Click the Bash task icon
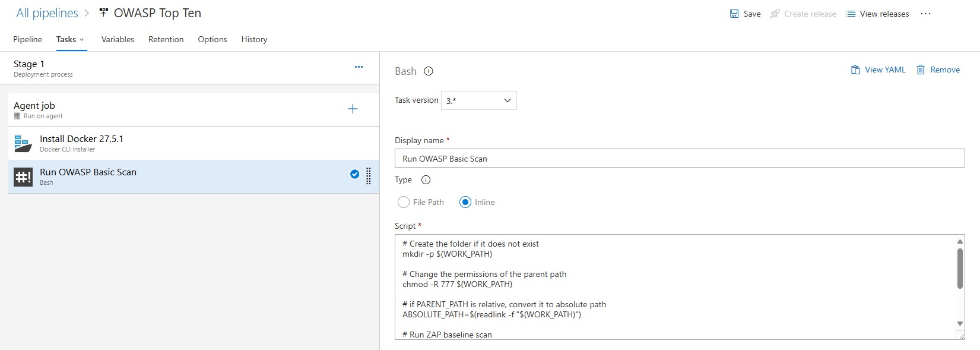The image size is (980, 350). pyautogui.click(x=23, y=176)
